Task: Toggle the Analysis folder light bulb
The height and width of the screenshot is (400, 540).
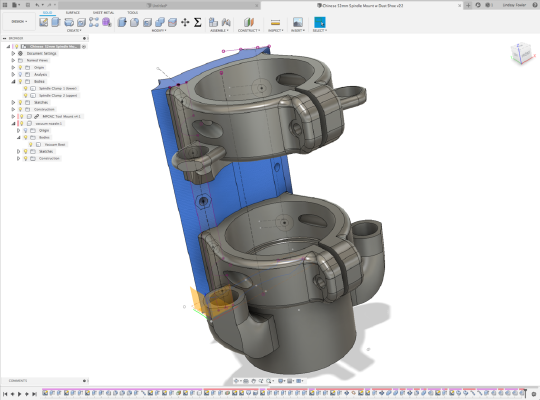Action: coord(20,74)
